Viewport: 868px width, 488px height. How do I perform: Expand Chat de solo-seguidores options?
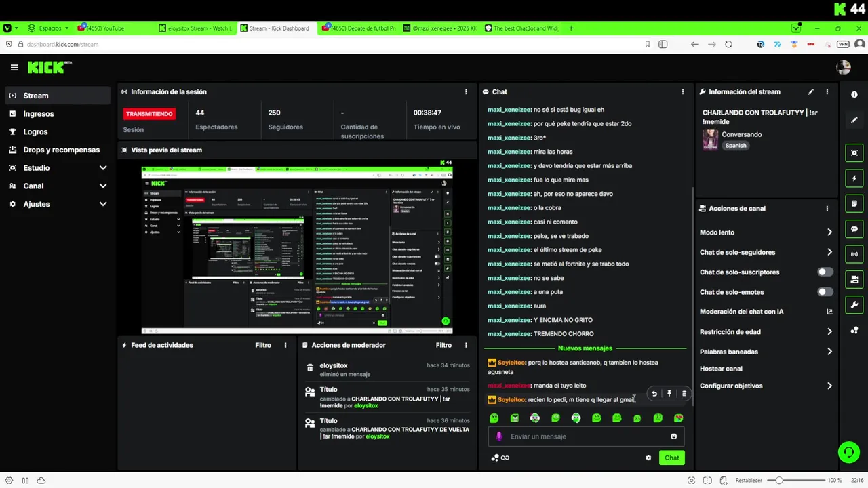[x=829, y=252]
